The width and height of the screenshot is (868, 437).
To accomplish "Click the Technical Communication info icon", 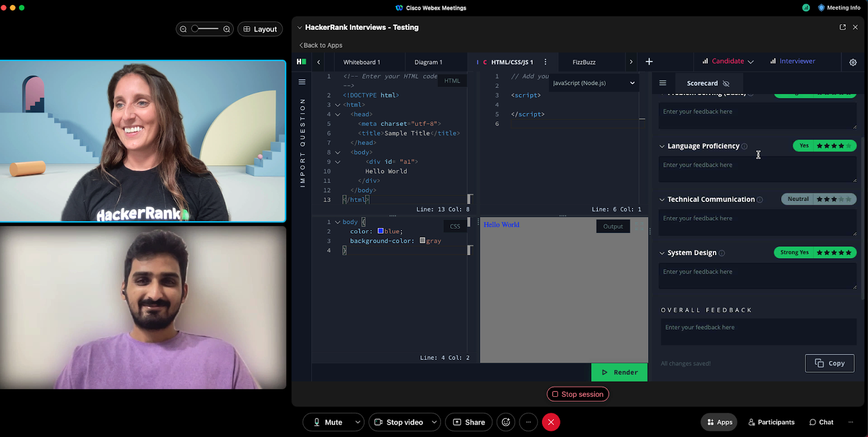I will (759, 200).
